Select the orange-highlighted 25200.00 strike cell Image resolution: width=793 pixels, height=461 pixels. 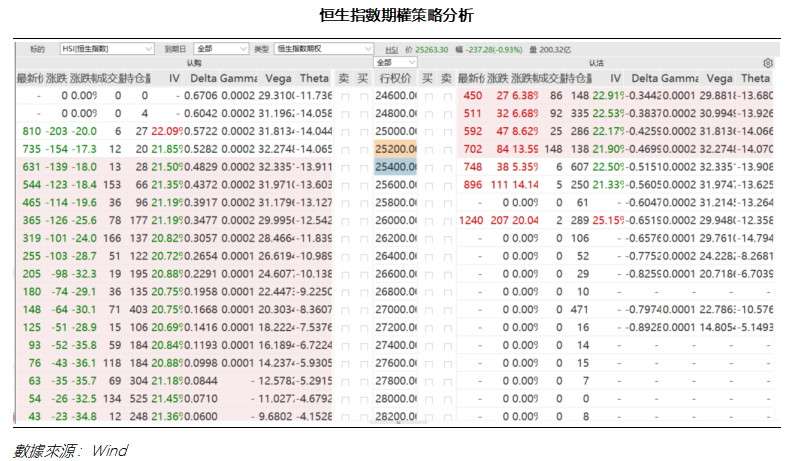coord(395,149)
